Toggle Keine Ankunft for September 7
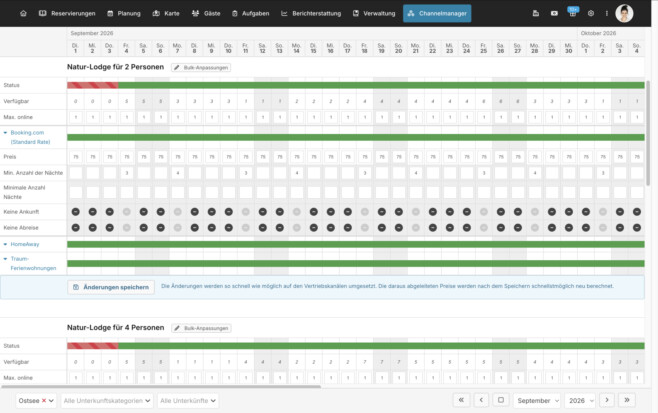 (x=178, y=212)
